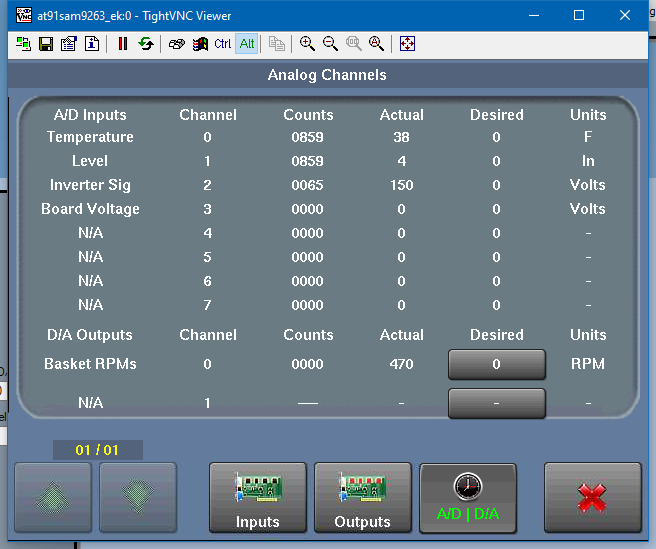Switch to the Inputs screen
This screenshot has width=656, height=549.
pos(257,498)
